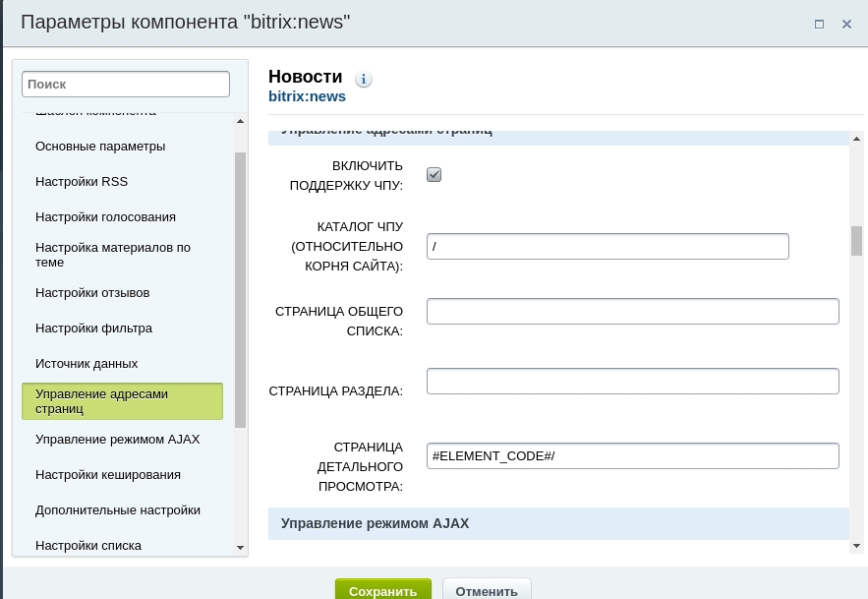Screen dimensions: 868x599
Task: Click the sidebar scrollbar thumb
Action: point(240,290)
